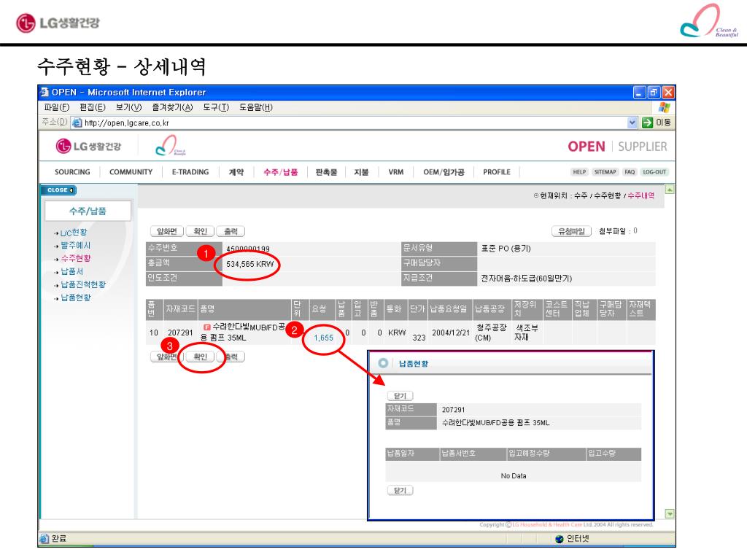
Task: Click the 표준 PO (용기) document type value
Action: (x=506, y=249)
